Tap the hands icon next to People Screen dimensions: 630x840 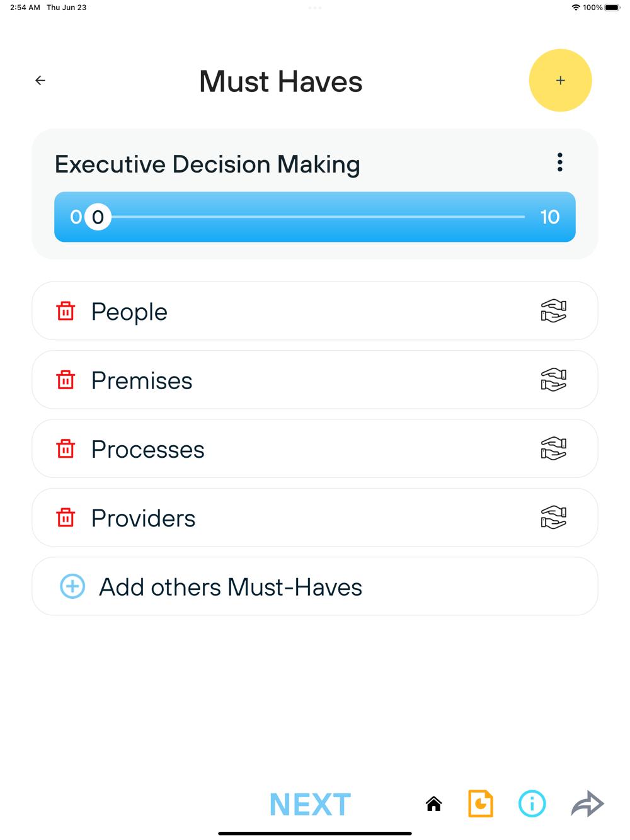click(553, 311)
